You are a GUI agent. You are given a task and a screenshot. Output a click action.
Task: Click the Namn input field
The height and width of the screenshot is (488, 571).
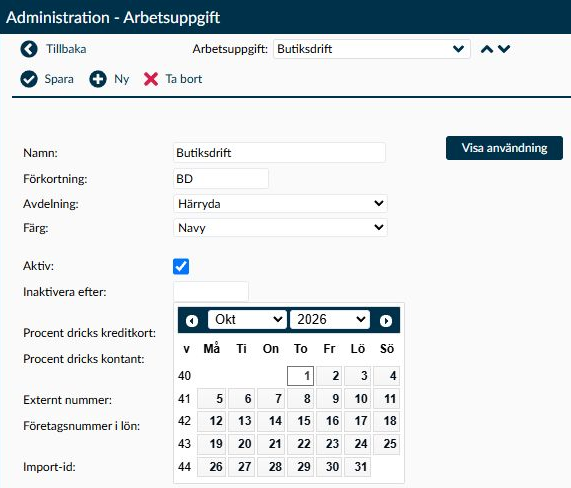click(279, 153)
